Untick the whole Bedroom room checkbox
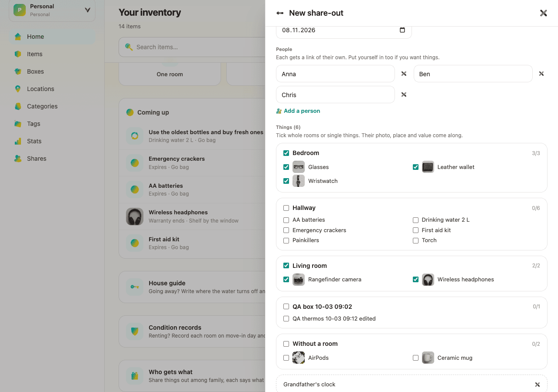 [x=286, y=153]
